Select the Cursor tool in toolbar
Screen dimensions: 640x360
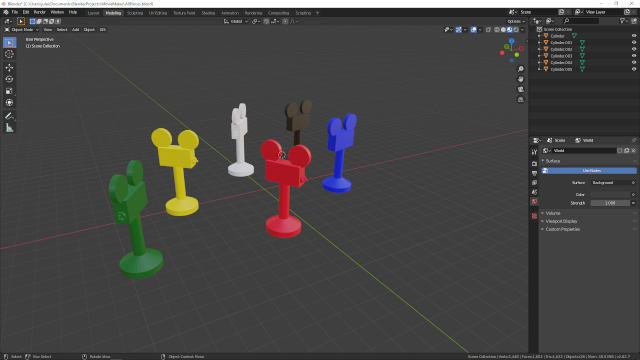point(9,54)
